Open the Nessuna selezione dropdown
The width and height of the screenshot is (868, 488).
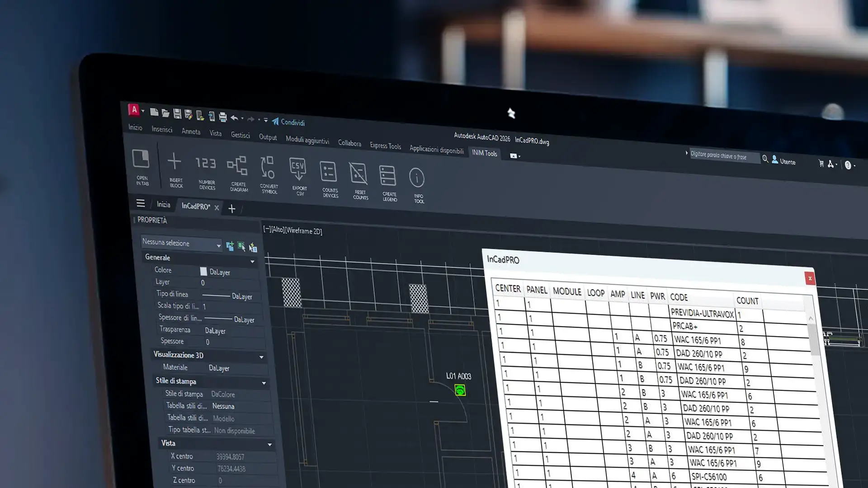pyautogui.click(x=181, y=244)
